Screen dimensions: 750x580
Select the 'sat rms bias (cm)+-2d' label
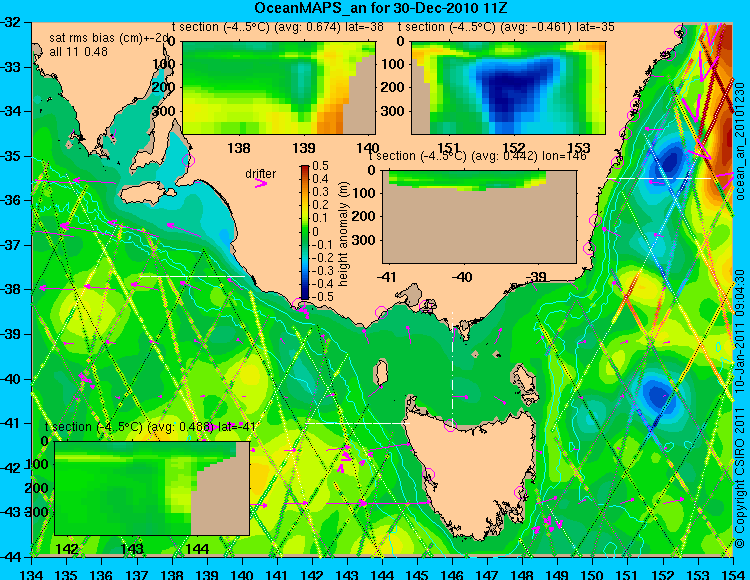click(109, 39)
